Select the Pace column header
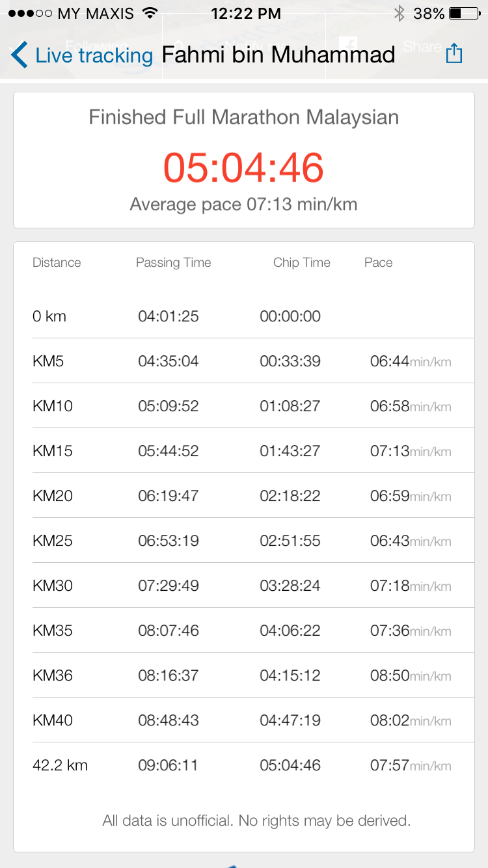Viewport: 488px width, 868px height. (378, 263)
